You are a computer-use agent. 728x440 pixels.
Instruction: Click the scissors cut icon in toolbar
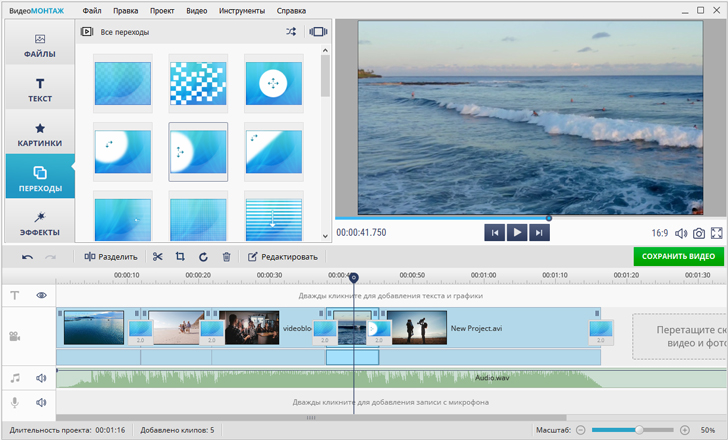(x=157, y=257)
